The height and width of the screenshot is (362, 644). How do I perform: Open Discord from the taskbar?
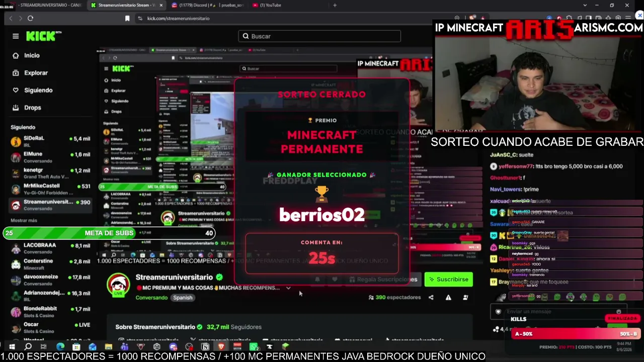point(173,346)
